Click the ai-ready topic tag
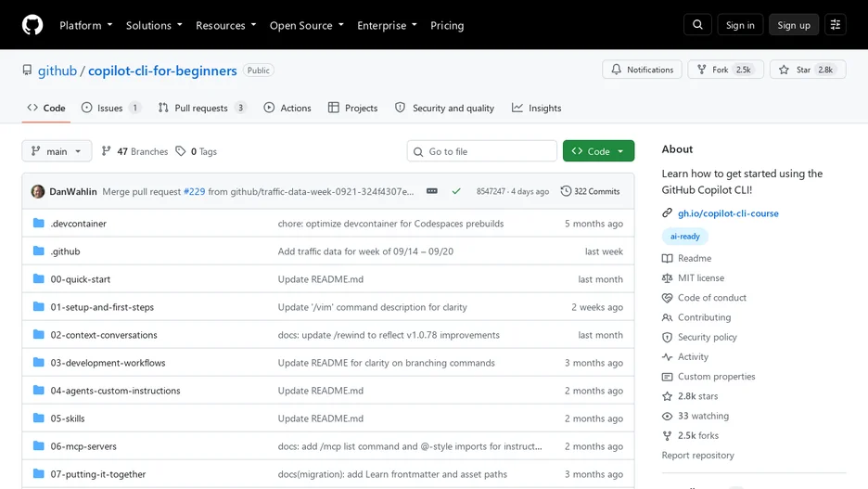This screenshot has height=489, width=868. click(x=684, y=237)
